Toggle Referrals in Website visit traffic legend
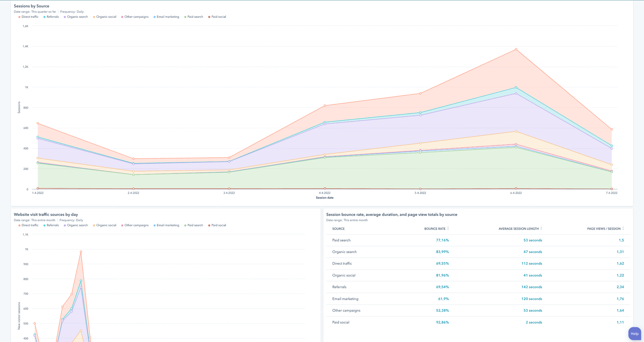Image resolution: width=644 pixels, height=342 pixels. [51, 225]
